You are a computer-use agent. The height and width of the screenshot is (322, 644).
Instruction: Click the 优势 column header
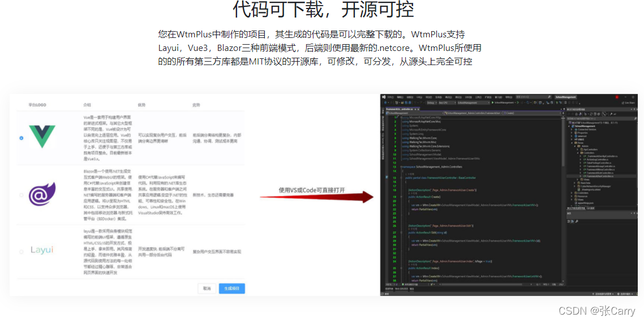(142, 105)
